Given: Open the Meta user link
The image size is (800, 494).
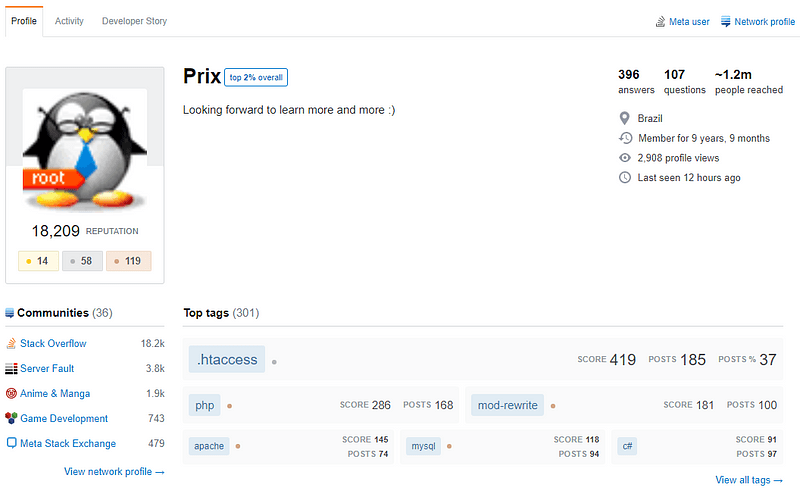Looking at the screenshot, I should pos(689,22).
